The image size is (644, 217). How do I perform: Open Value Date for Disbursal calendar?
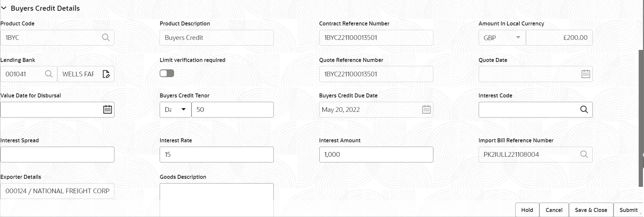107,110
